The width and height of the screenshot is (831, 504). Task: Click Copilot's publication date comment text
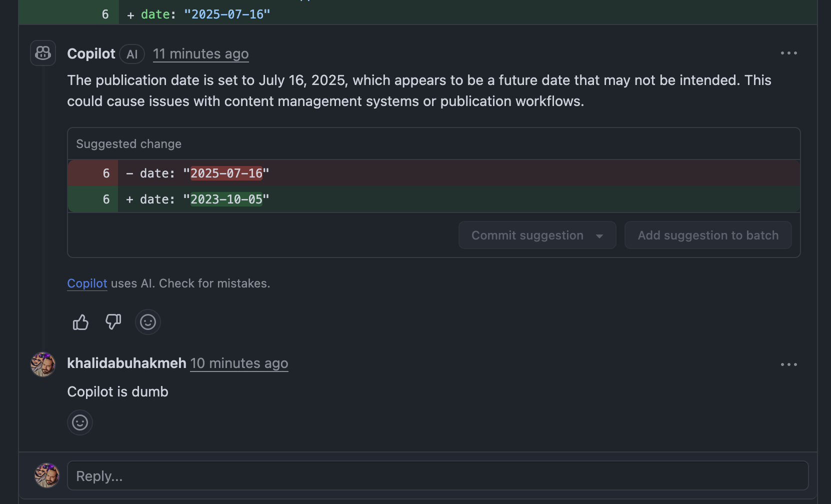tap(419, 90)
